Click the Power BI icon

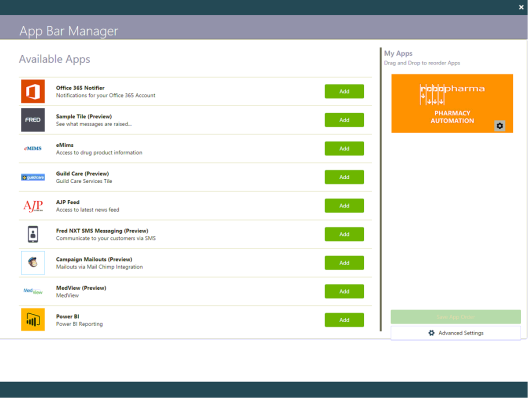(x=33, y=320)
